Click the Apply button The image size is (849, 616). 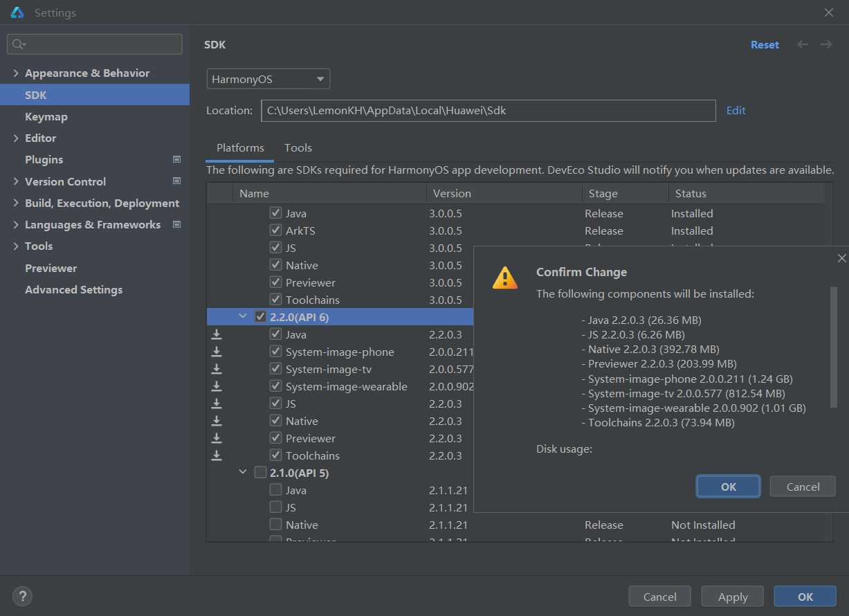click(x=733, y=597)
